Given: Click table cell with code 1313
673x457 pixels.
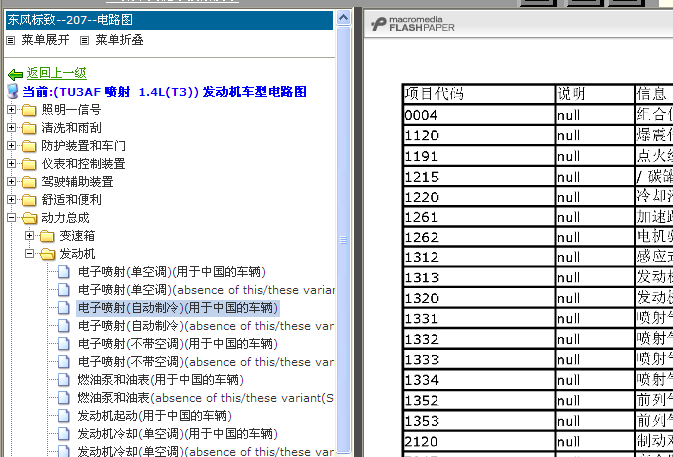Looking at the screenshot, I should (479, 278).
